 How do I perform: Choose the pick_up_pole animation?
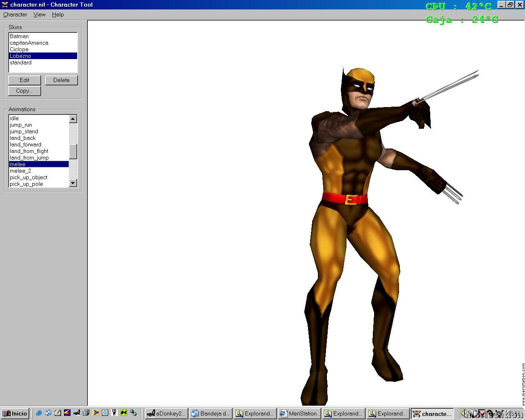pyautogui.click(x=39, y=184)
